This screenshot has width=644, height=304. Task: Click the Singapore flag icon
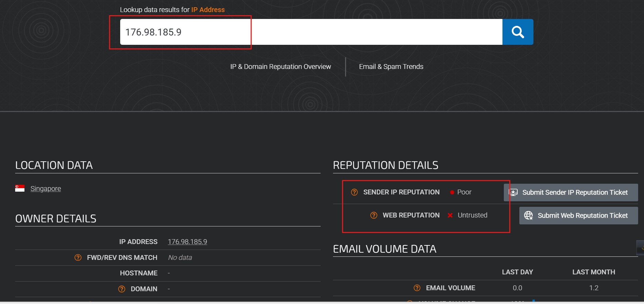click(x=20, y=189)
